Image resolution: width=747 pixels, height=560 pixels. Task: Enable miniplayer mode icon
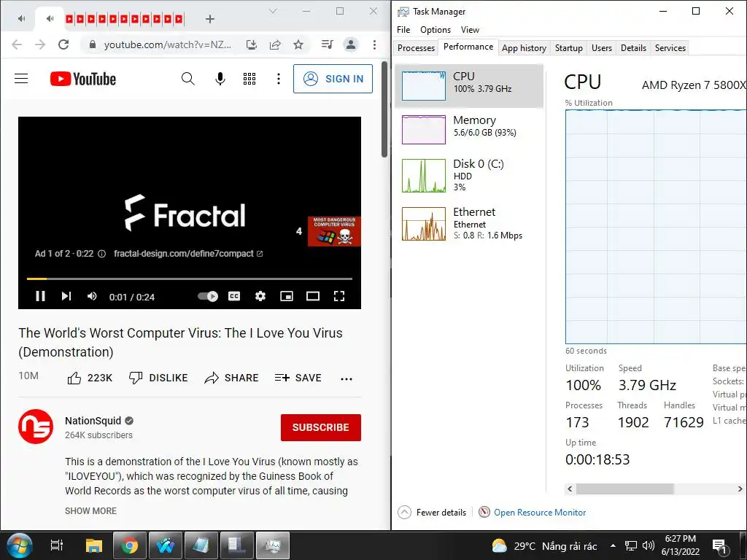tap(286, 296)
